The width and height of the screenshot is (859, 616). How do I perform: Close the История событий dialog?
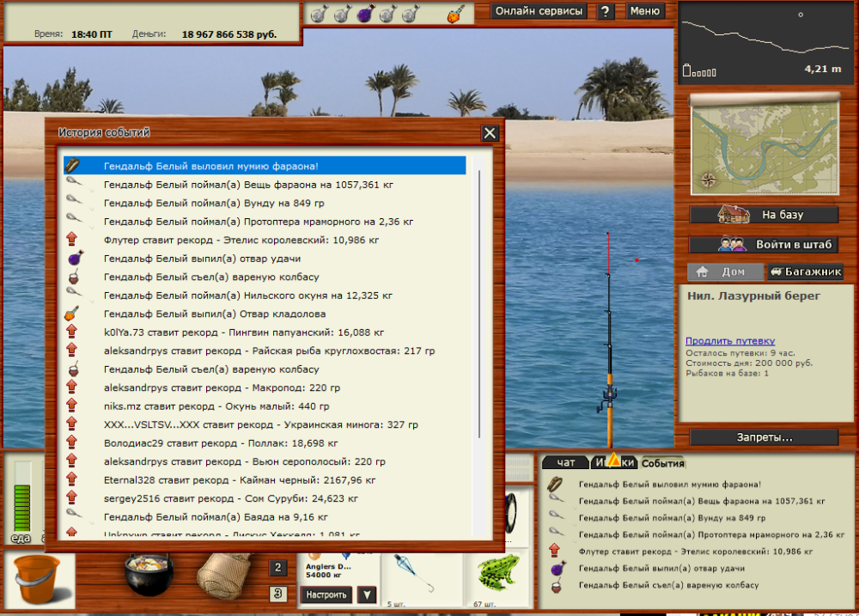(490, 132)
